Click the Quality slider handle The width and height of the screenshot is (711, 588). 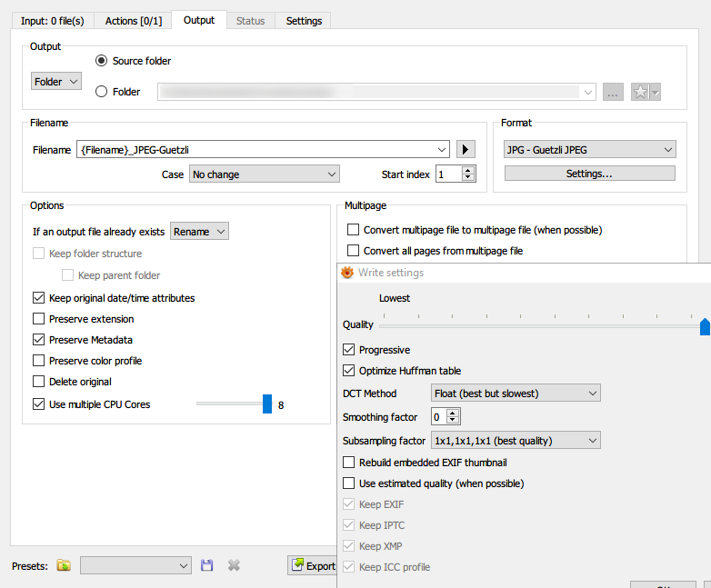click(x=705, y=326)
